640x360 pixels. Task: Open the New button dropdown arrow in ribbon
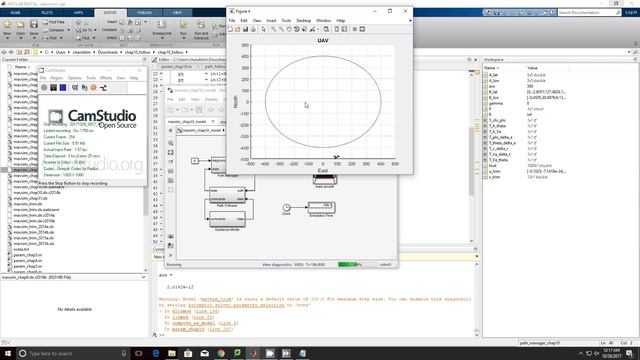[7, 38]
